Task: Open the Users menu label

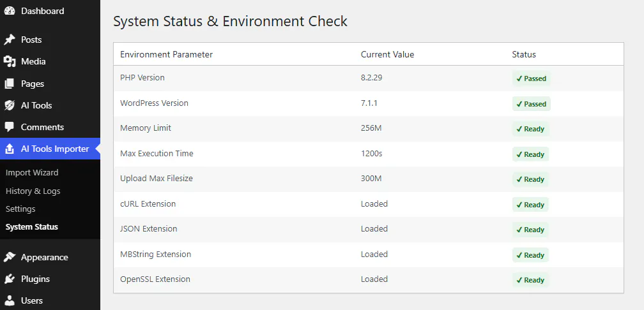Action: (32, 300)
